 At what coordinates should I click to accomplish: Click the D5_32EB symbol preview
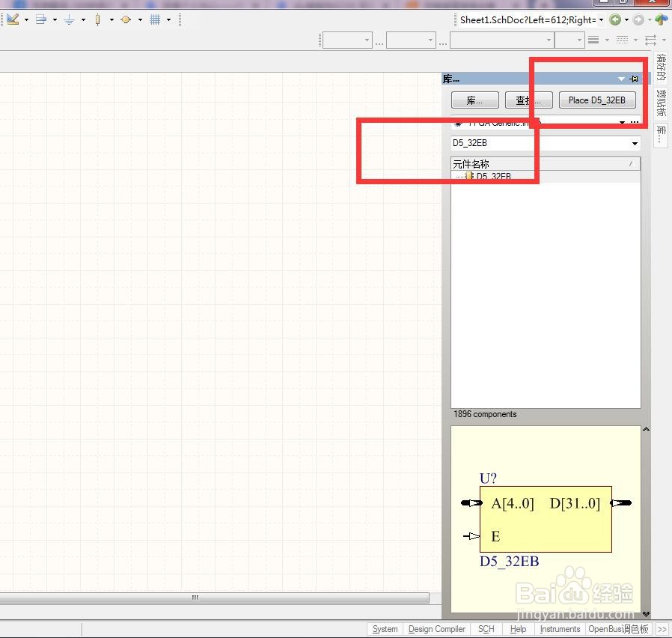coord(546,519)
